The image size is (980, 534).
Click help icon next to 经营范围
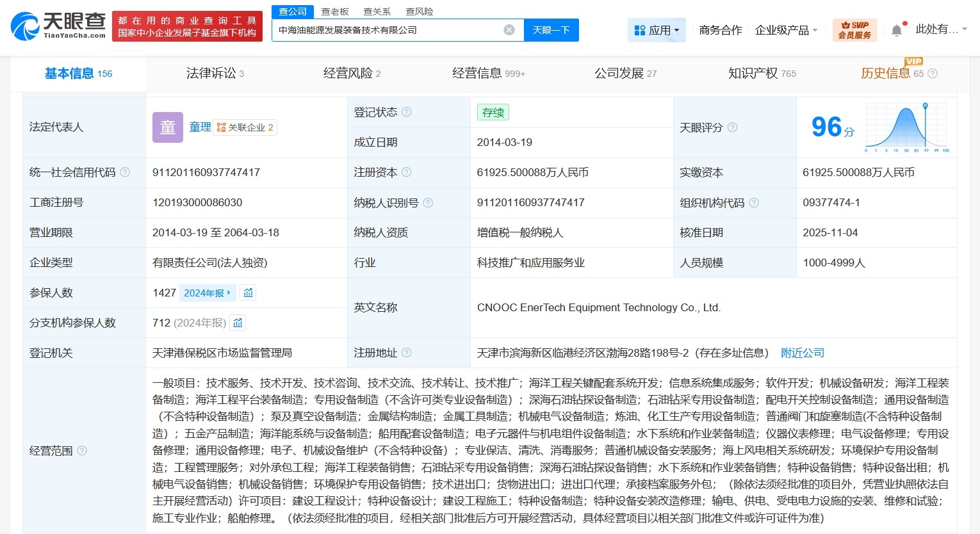[x=81, y=451]
